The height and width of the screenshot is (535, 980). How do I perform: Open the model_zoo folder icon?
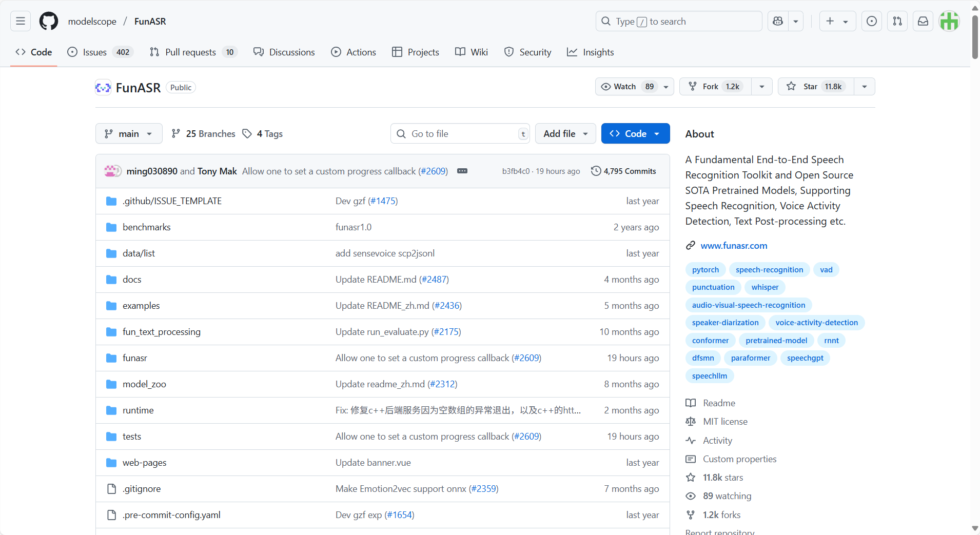(x=111, y=384)
